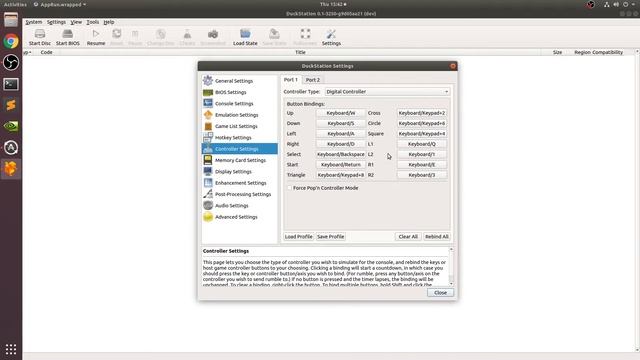This screenshot has width=640, height=360.
Task: Rebind the Triangle button binding
Action: (x=341, y=175)
